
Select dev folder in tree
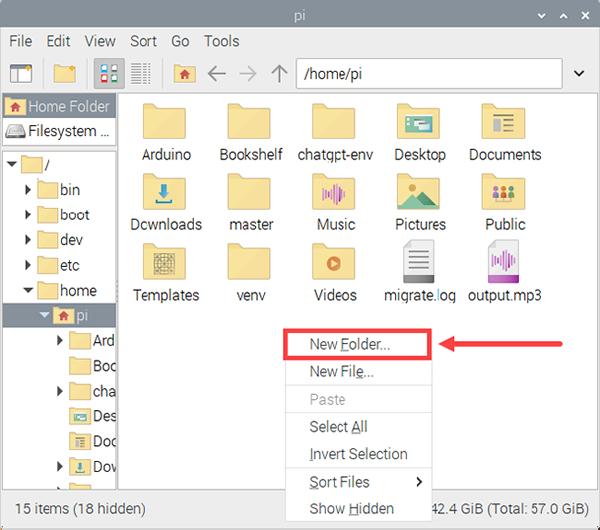pos(60,240)
